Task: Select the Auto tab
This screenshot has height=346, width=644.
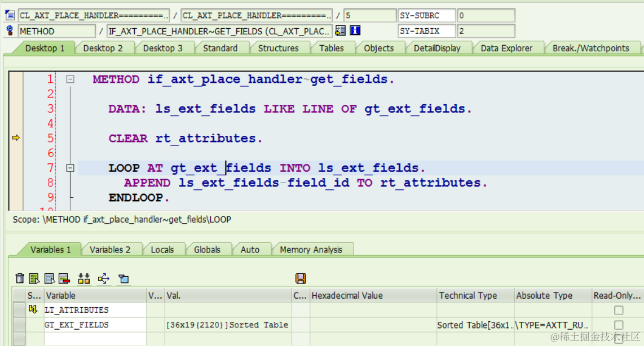Action: tap(250, 250)
